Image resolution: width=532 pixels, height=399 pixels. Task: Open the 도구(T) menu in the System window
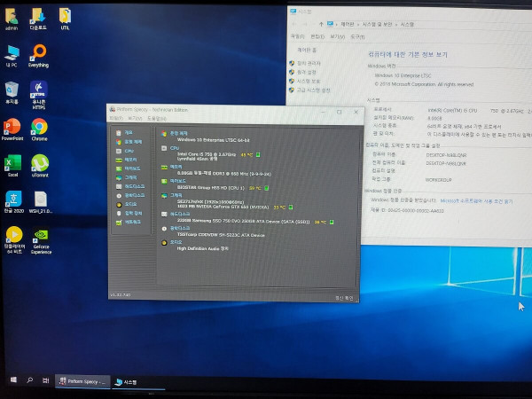click(x=357, y=36)
